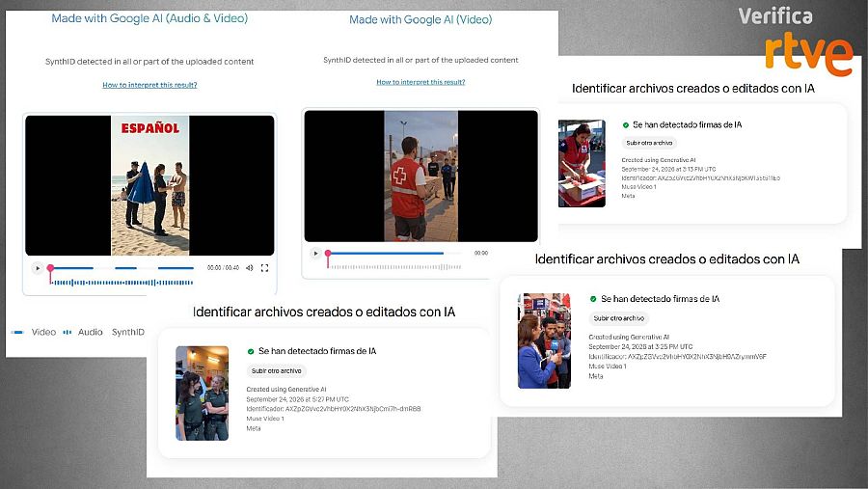Click the beach video progress bar

point(122,268)
